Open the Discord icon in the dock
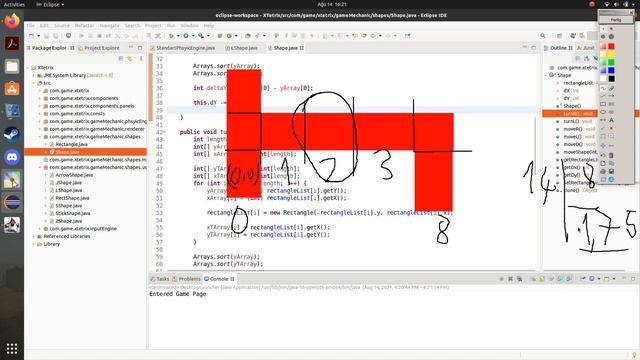This screenshot has height=360, width=640. (12, 157)
